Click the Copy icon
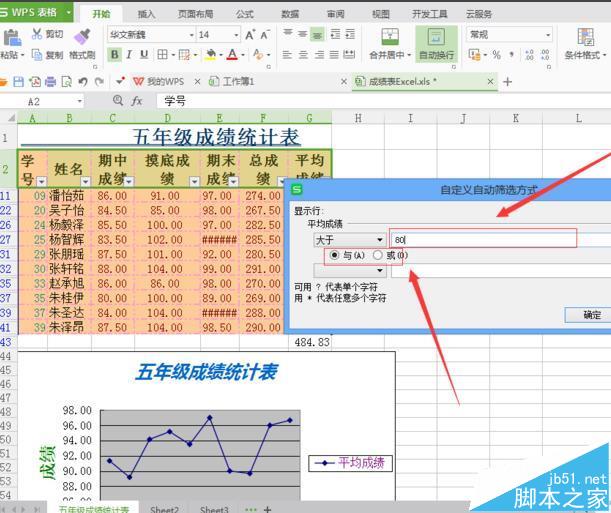The height and width of the screenshot is (513, 611). pos(37,55)
